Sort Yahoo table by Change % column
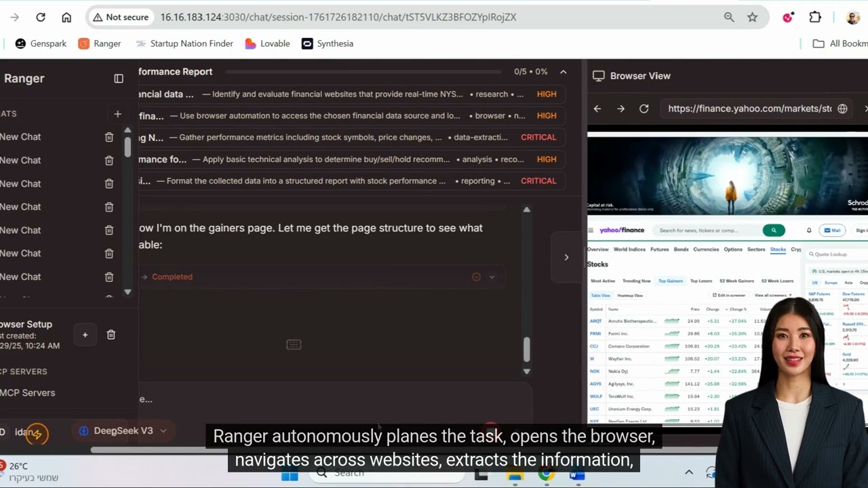868x488 pixels. [738, 309]
